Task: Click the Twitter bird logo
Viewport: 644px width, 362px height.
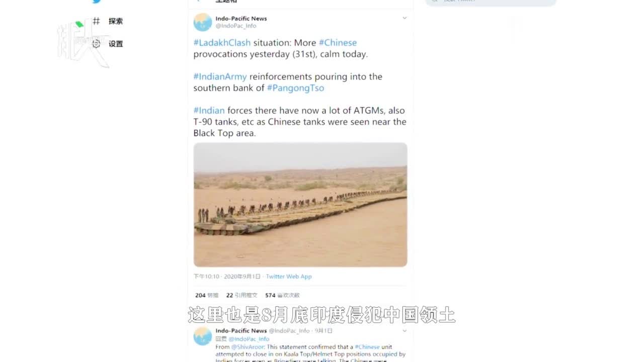Action: point(97,2)
